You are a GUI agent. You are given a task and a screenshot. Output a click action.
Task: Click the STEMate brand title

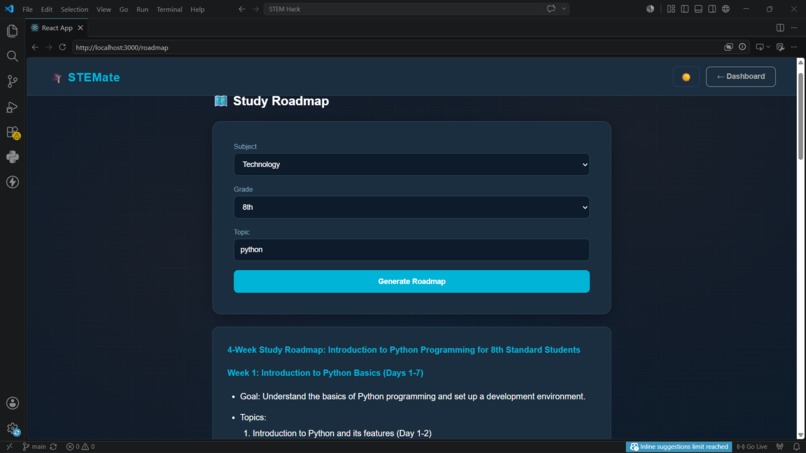pyautogui.click(x=94, y=78)
